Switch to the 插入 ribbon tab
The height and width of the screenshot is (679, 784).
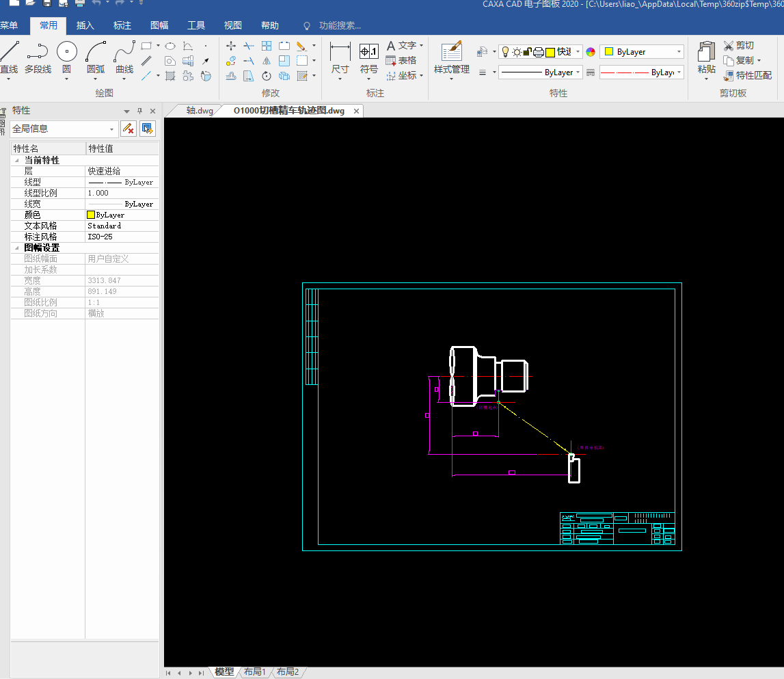click(x=85, y=25)
